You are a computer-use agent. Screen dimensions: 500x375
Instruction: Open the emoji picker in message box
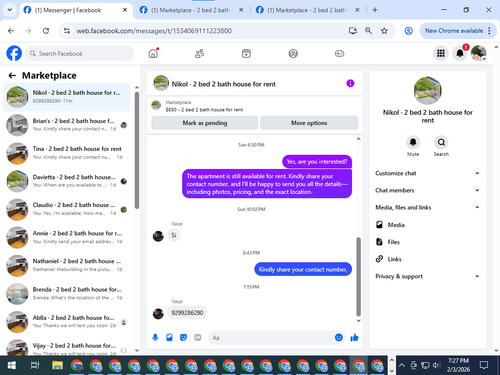pyautogui.click(x=339, y=338)
